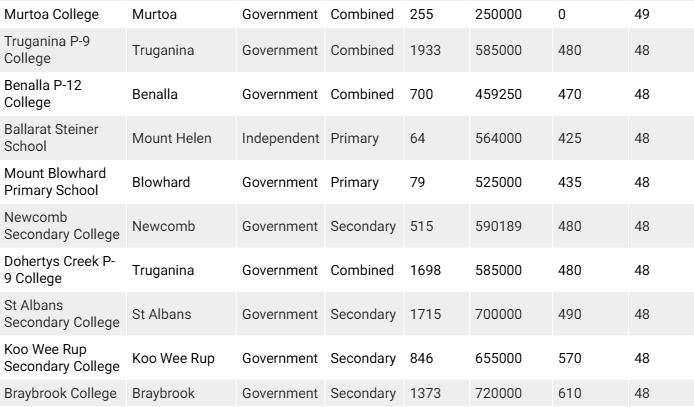
Task: Click the Mount Helen suburb cell
Action: click(171, 138)
